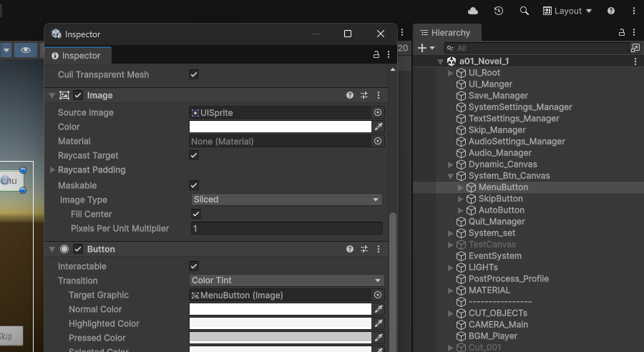The image size is (644, 352).
Task: Pick Source Image with object picker
Action: (x=378, y=112)
